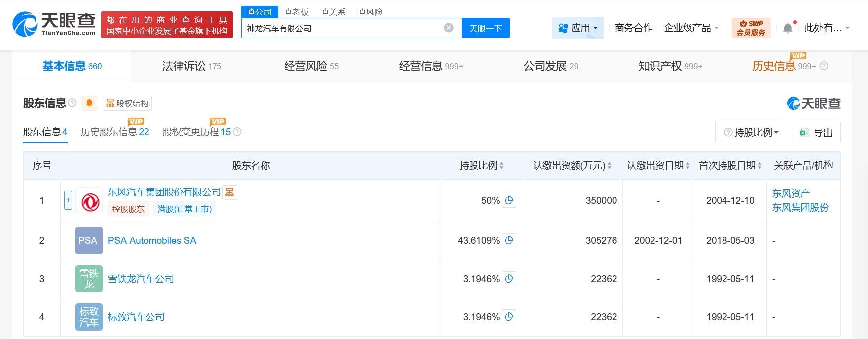The image size is (868, 339).
Task: Open the 持股比例 dropdown filter
Action: pyautogui.click(x=751, y=132)
